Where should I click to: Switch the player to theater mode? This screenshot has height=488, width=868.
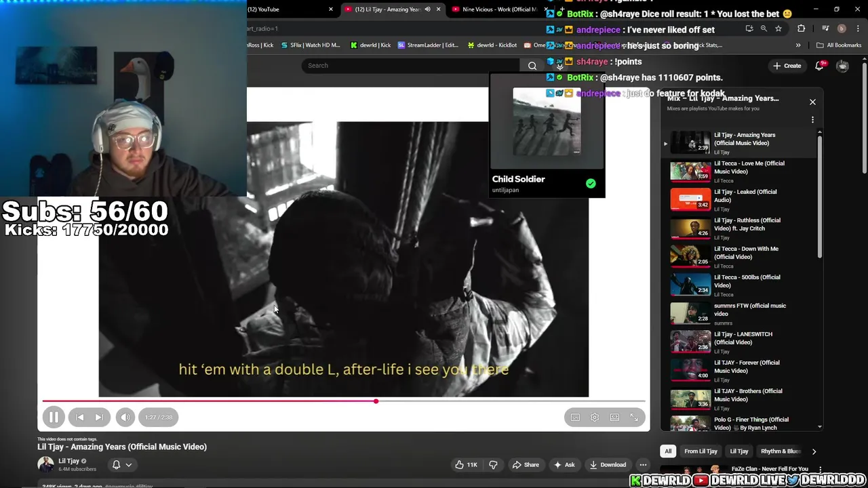(x=614, y=418)
